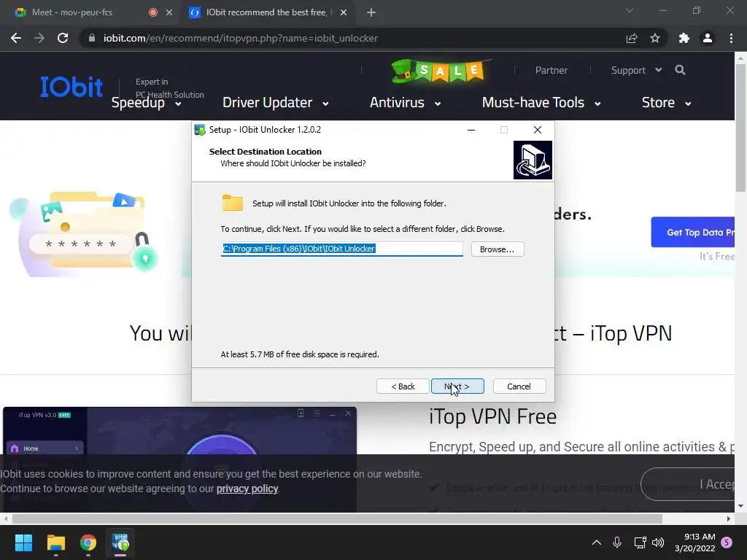Click the iTop VPN Free heading
Image resolution: width=747 pixels, height=560 pixels.
pos(492,416)
